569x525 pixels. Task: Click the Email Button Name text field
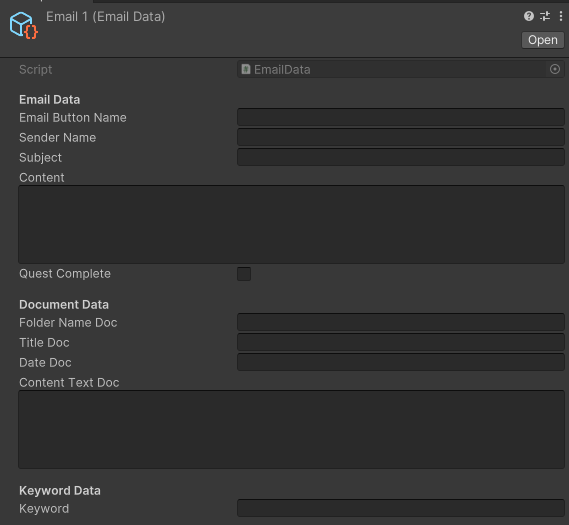point(401,117)
